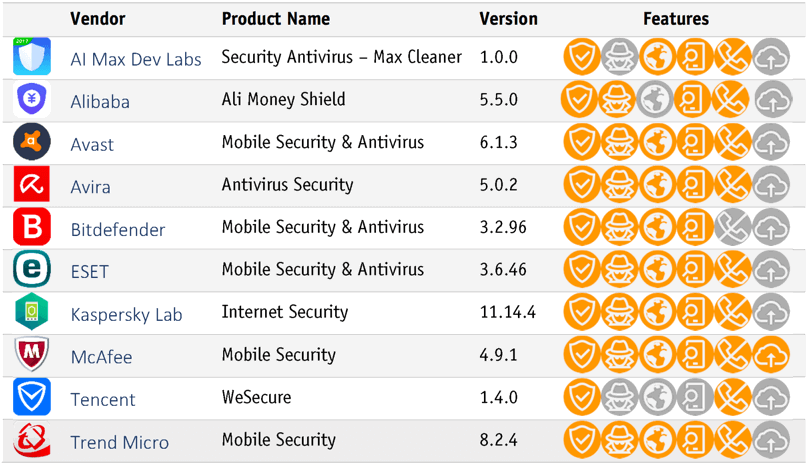808x466 pixels.
Task: Click the red Bitdefender B logo
Action: (32, 228)
